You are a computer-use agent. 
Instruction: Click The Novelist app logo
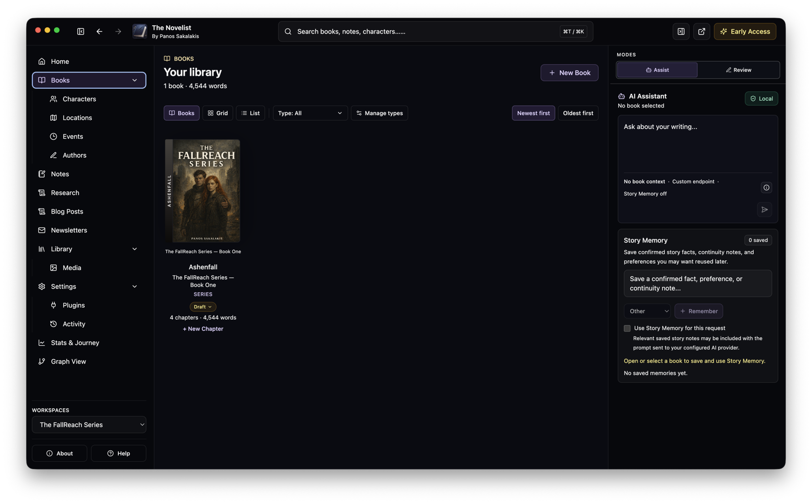coord(140,31)
